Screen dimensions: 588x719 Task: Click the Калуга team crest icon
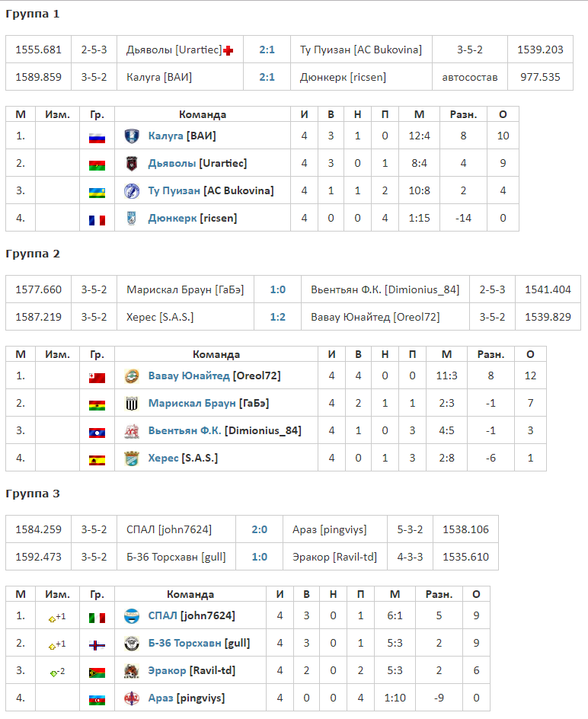132,136
